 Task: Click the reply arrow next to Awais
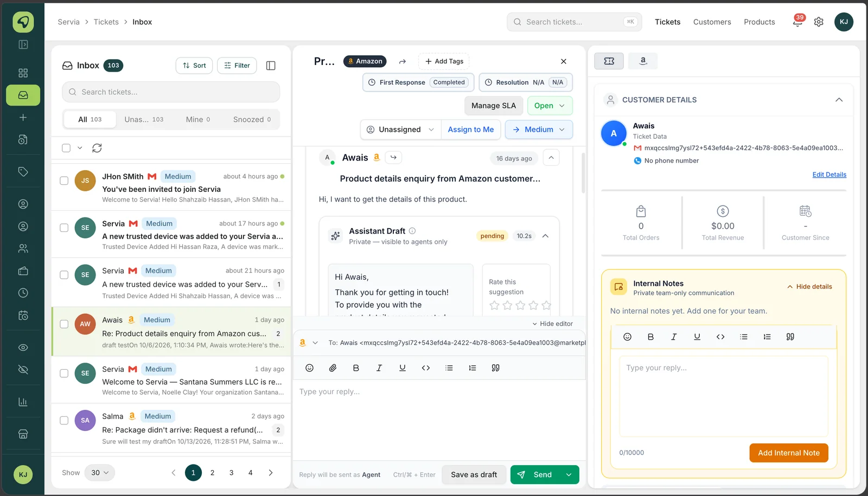pyautogui.click(x=393, y=158)
